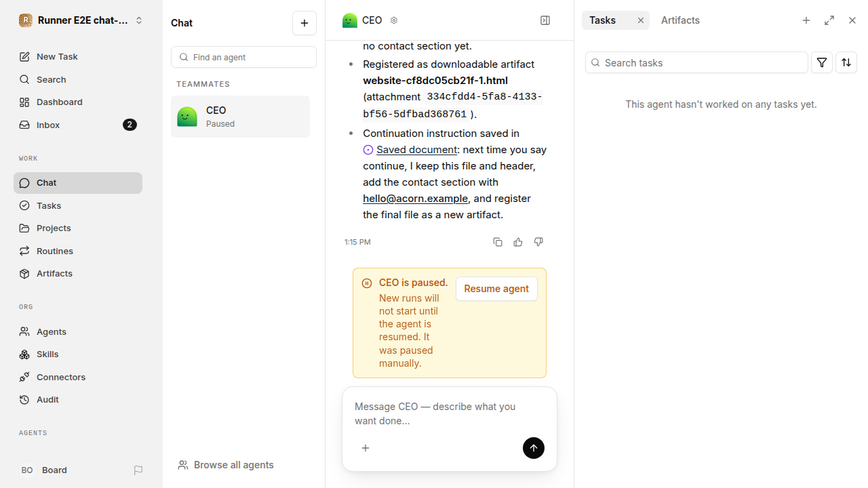Open the task sort options

click(x=846, y=62)
